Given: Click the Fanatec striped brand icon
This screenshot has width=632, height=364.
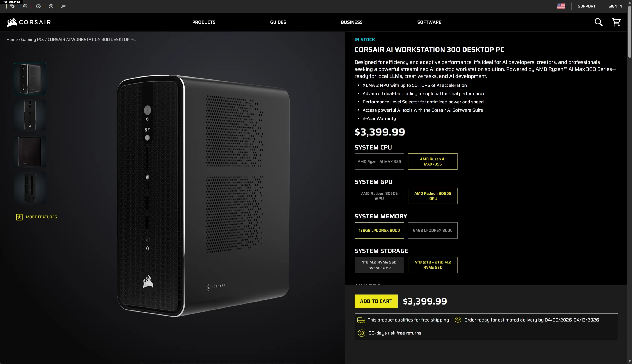Looking at the screenshot, I should pyautogui.click(x=64, y=6).
